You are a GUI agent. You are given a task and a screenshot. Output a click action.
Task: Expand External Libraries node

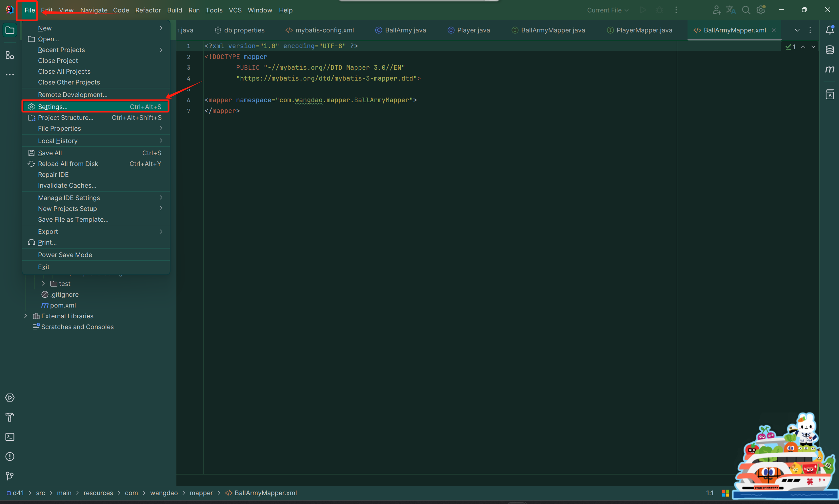point(26,316)
